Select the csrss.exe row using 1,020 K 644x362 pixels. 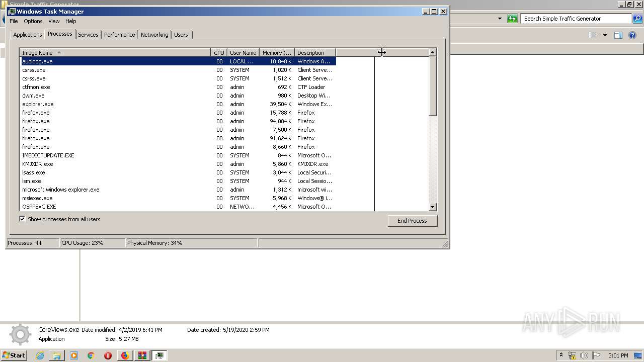point(178,70)
